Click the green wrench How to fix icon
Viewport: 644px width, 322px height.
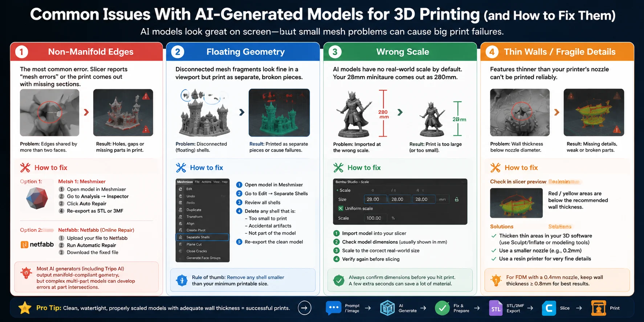(x=338, y=167)
